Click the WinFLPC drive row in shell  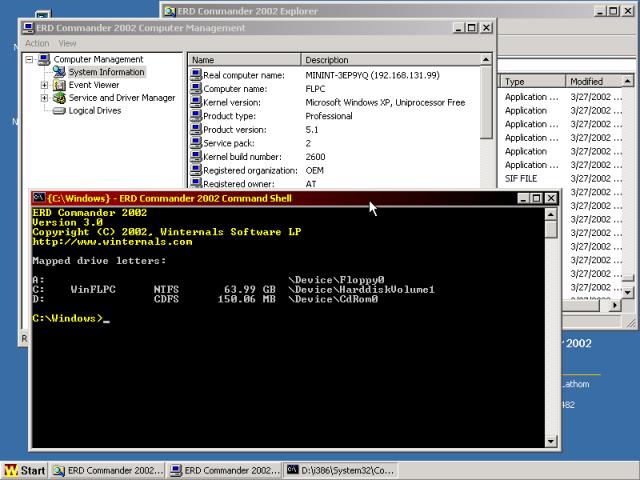233,289
